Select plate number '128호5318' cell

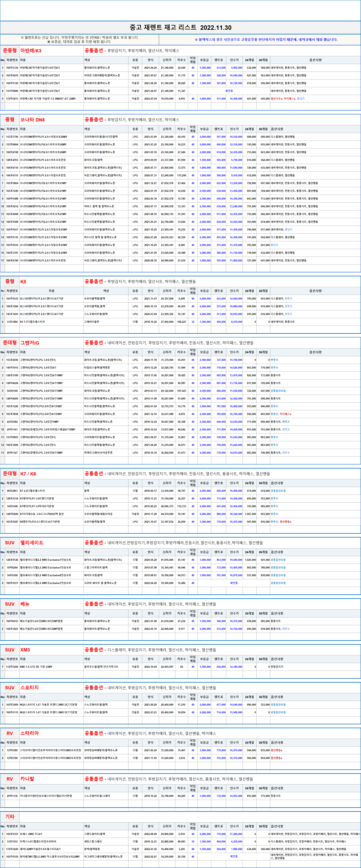[12, 499]
